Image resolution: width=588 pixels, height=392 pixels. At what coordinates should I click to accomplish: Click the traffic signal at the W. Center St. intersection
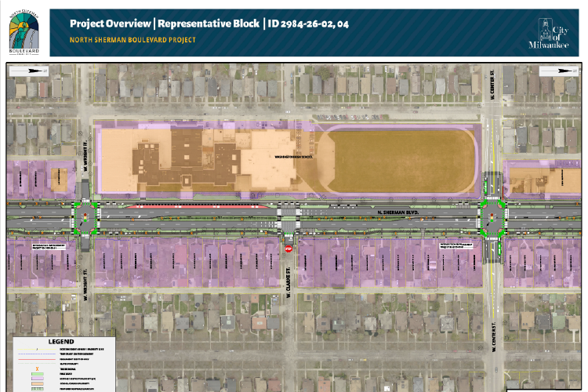pos(492,218)
